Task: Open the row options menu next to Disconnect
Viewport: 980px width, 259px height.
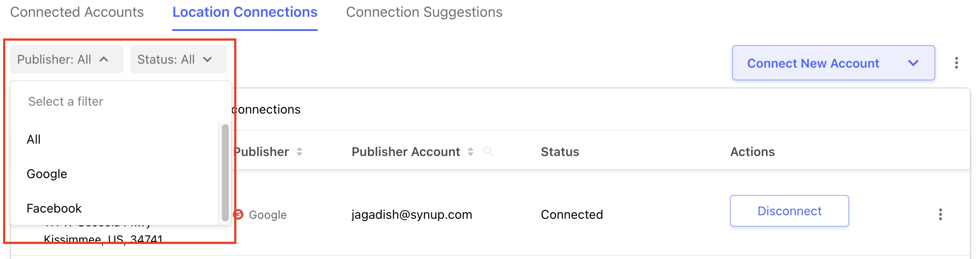Action: (940, 214)
